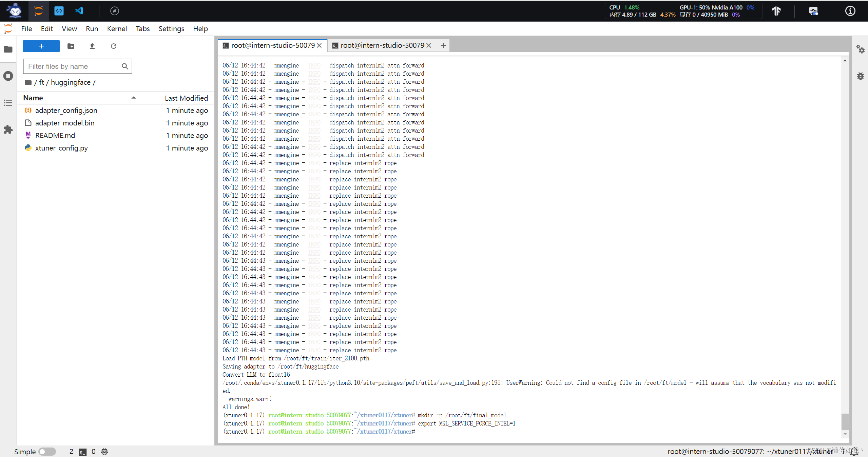Create a new folder in file browser

tap(71, 46)
